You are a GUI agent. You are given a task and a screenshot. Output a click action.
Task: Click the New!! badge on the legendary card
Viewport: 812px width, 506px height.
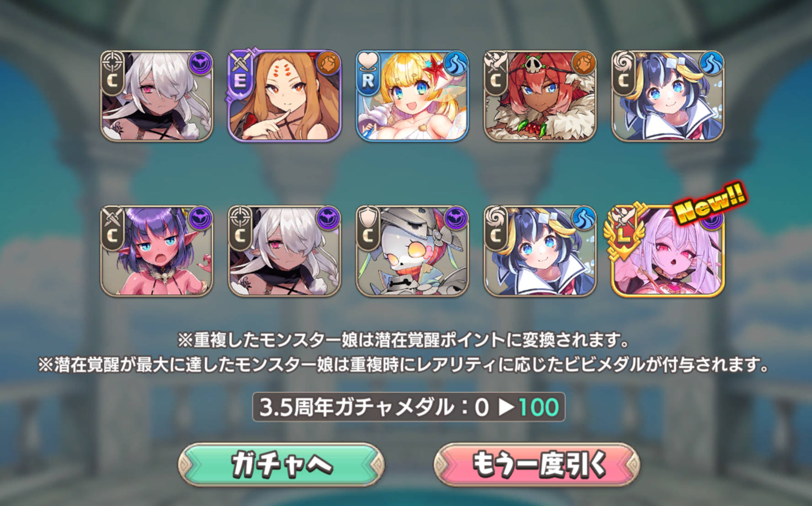pos(710,203)
